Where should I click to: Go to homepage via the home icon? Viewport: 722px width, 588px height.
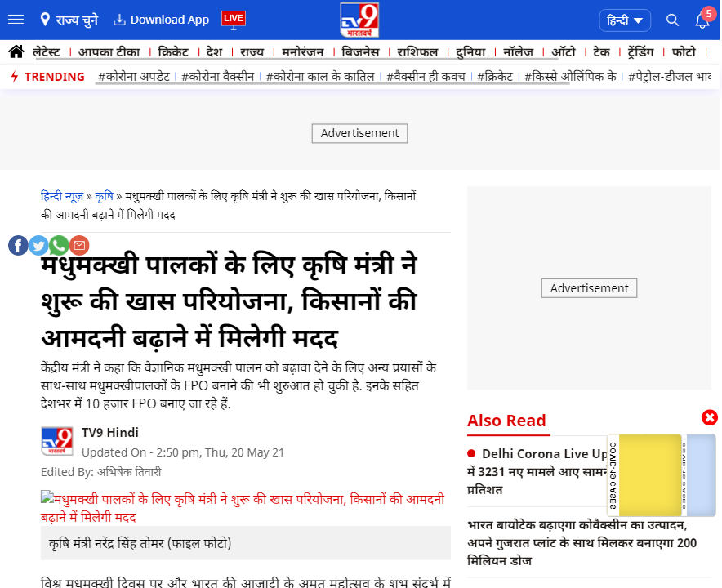click(15, 51)
